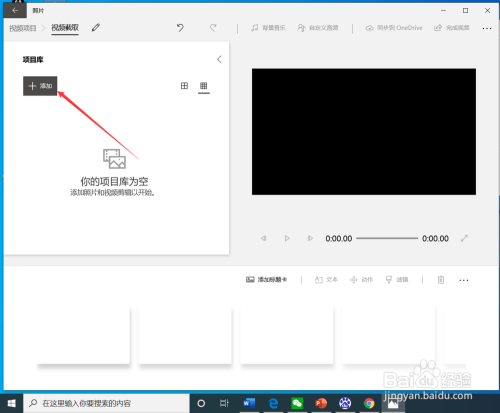This screenshot has width=500, height=413.
Task: Click the preview seek bar
Action: [387, 238]
